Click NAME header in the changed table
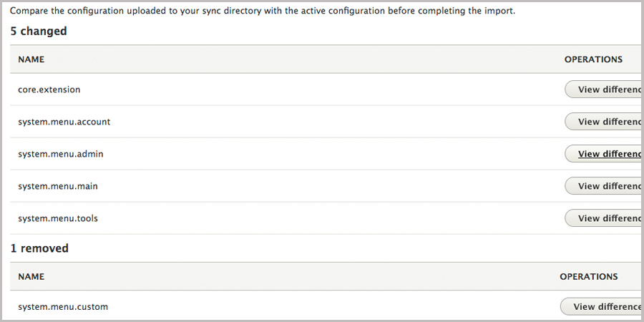Screen dimensions: 644x322 pos(31,59)
